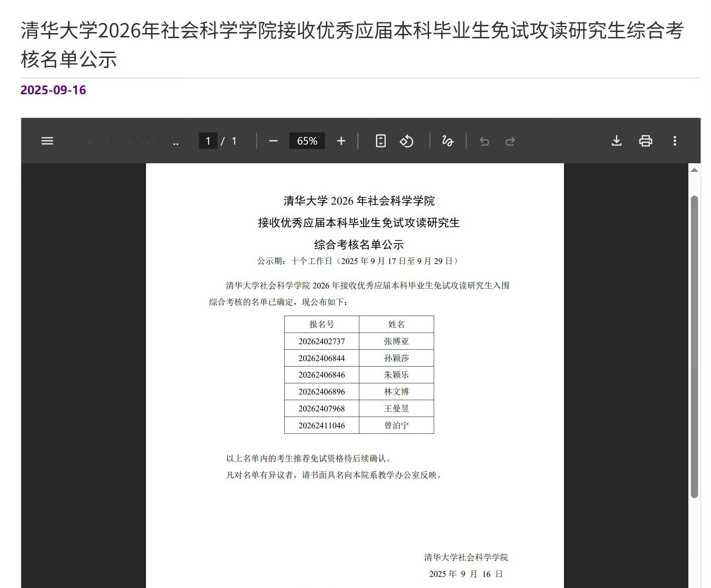This screenshot has height=588, width=711.
Task: Click the page title heading text
Action: [x=352, y=45]
